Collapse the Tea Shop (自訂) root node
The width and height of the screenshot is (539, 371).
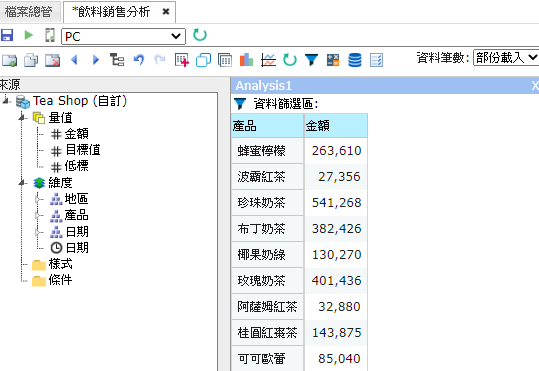6,100
